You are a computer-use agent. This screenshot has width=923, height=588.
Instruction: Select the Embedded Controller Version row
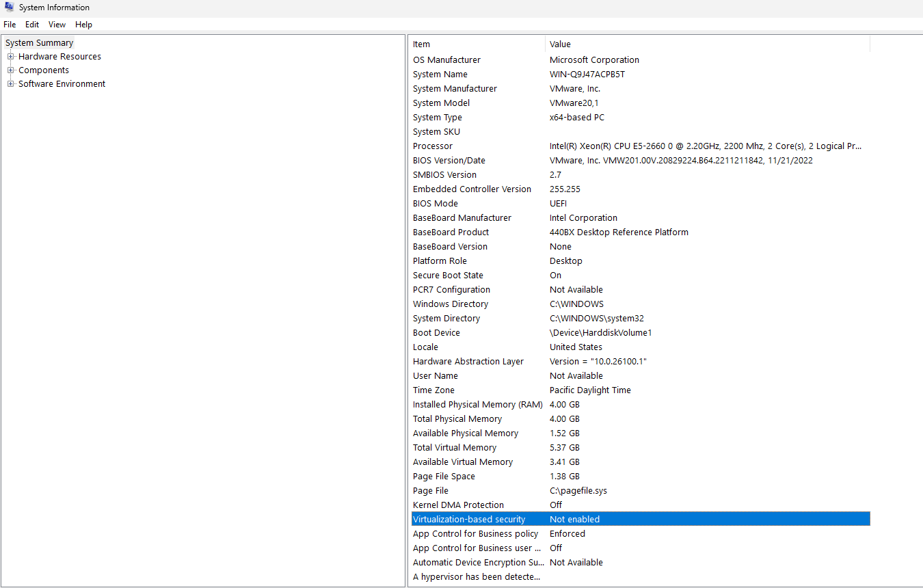tap(641, 189)
